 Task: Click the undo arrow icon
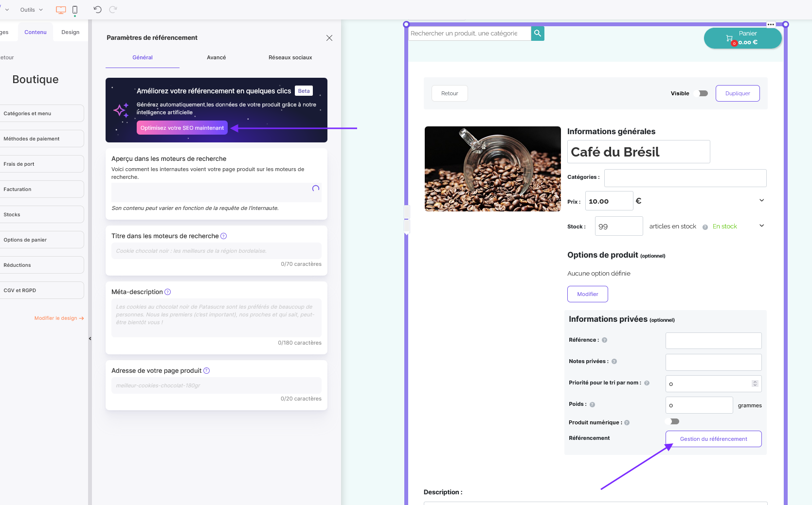(x=97, y=10)
